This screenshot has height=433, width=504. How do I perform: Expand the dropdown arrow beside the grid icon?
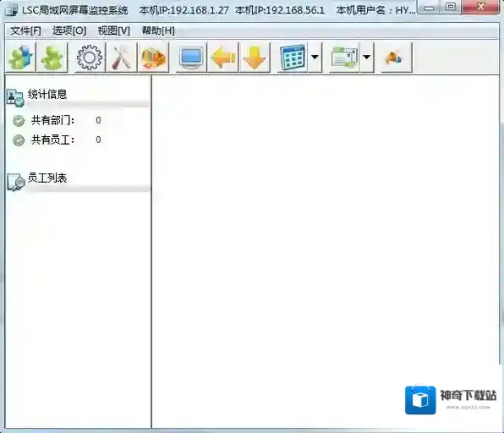(x=315, y=58)
